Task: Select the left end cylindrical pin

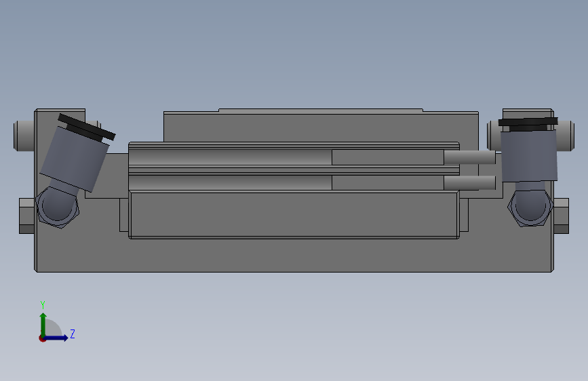Action: [x=24, y=136]
